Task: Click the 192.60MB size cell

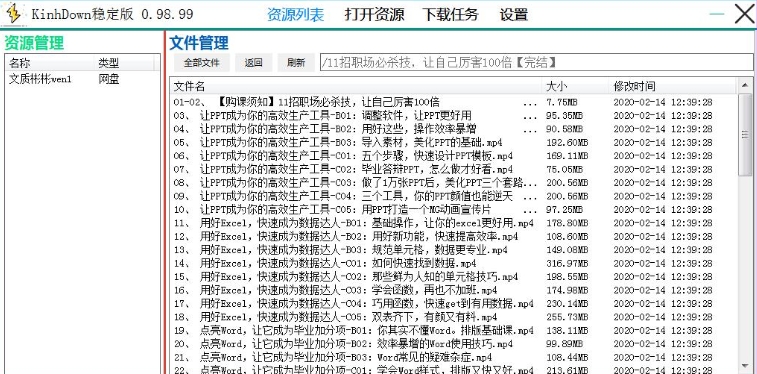Action: (x=567, y=143)
